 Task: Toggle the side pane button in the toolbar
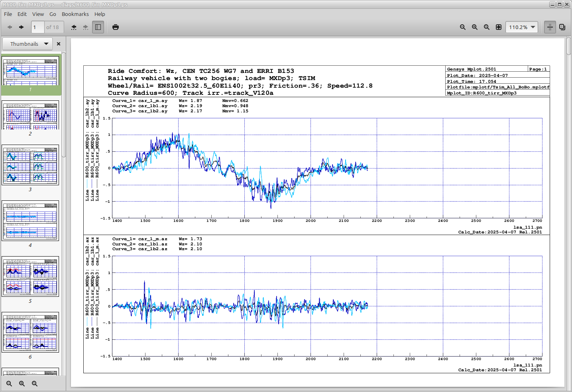pos(98,27)
